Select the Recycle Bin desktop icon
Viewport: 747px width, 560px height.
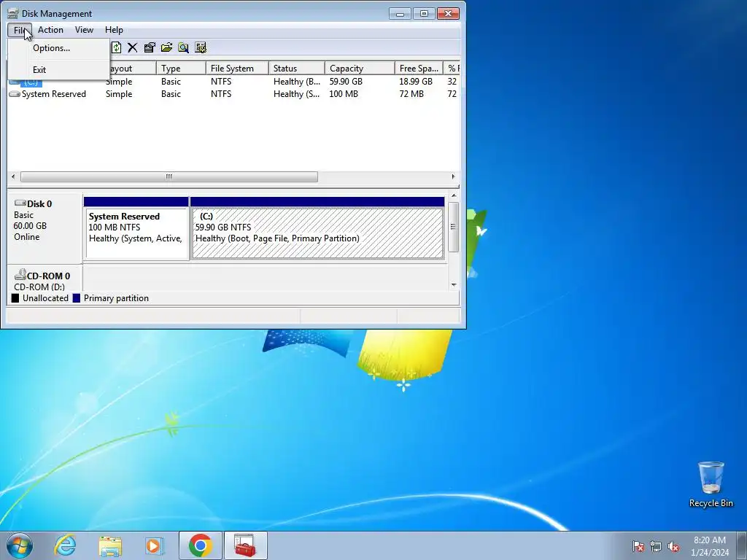(711, 484)
